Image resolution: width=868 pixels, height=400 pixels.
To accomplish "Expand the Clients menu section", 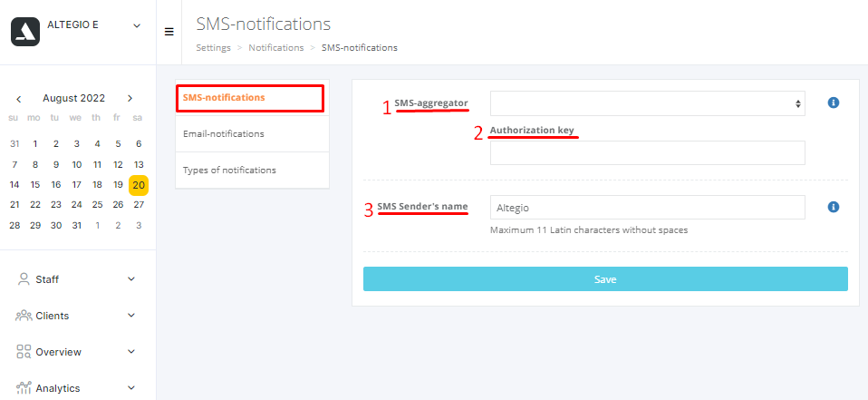I will point(131,316).
